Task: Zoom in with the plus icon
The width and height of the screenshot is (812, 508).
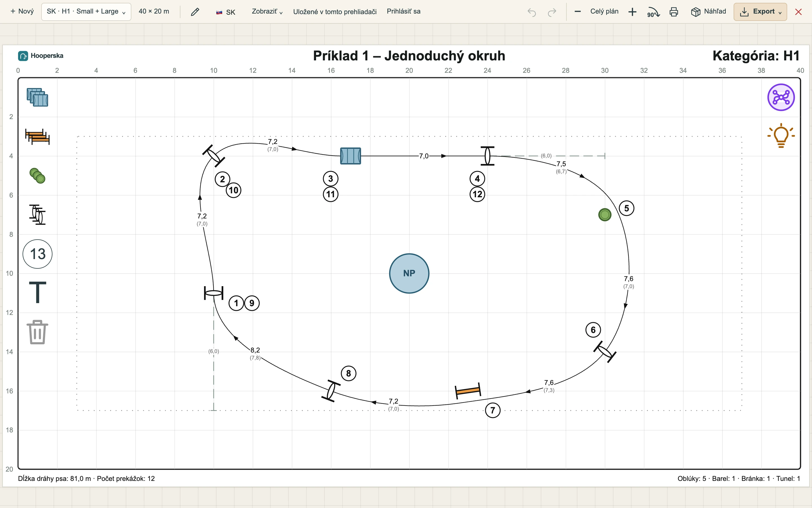Action: (x=632, y=12)
